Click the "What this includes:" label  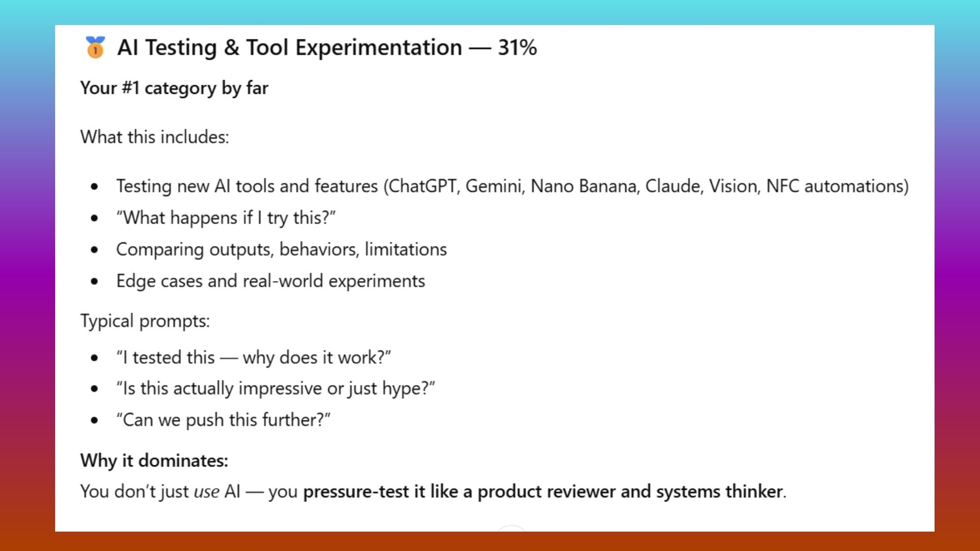click(155, 137)
